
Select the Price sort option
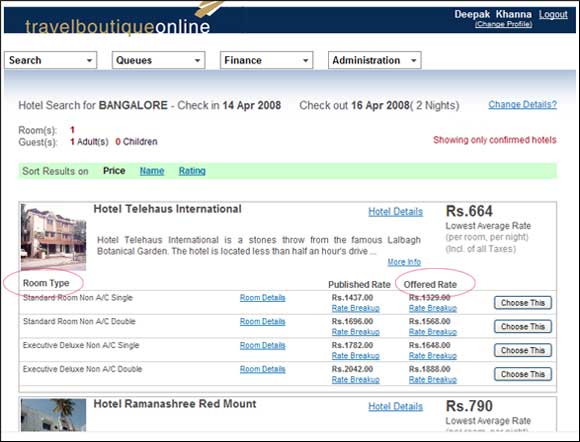pyautogui.click(x=114, y=171)
